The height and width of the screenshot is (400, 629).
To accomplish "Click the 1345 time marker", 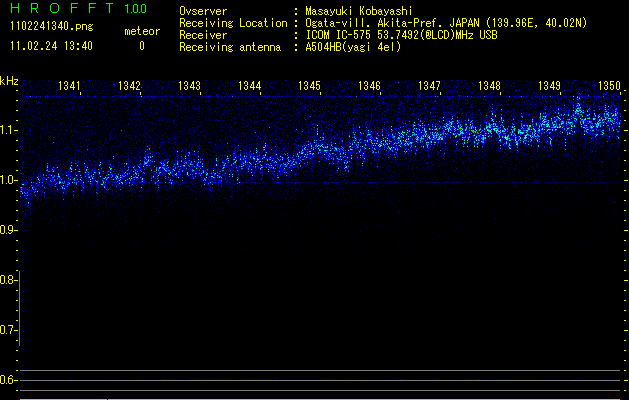I will click(x=310, y=87).
